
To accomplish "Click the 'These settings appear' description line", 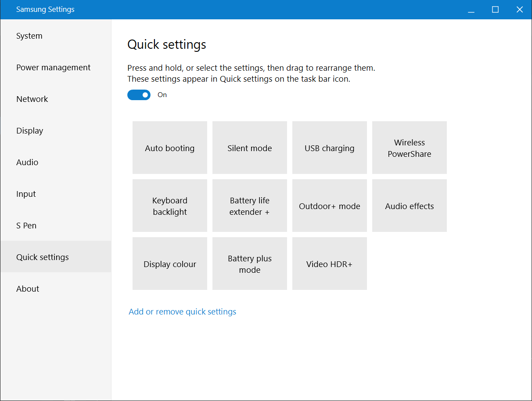I will [239, 79].
